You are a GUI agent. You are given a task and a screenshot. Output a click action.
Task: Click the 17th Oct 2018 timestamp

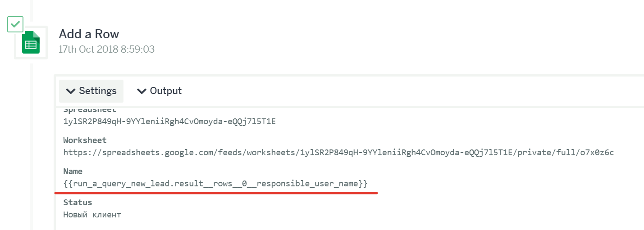pyautogui.click(x=106, y=49)
